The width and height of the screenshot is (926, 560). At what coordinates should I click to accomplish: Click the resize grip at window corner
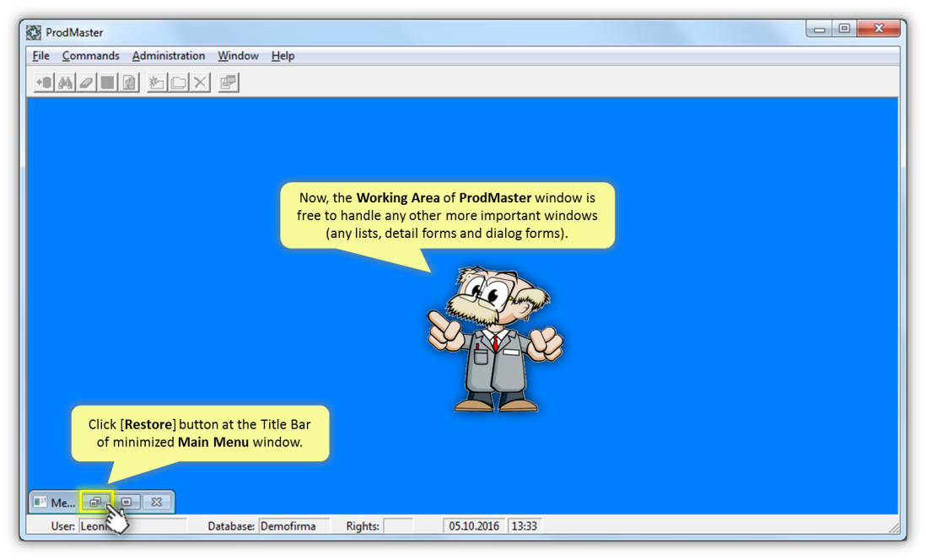[x=893, y=527]
